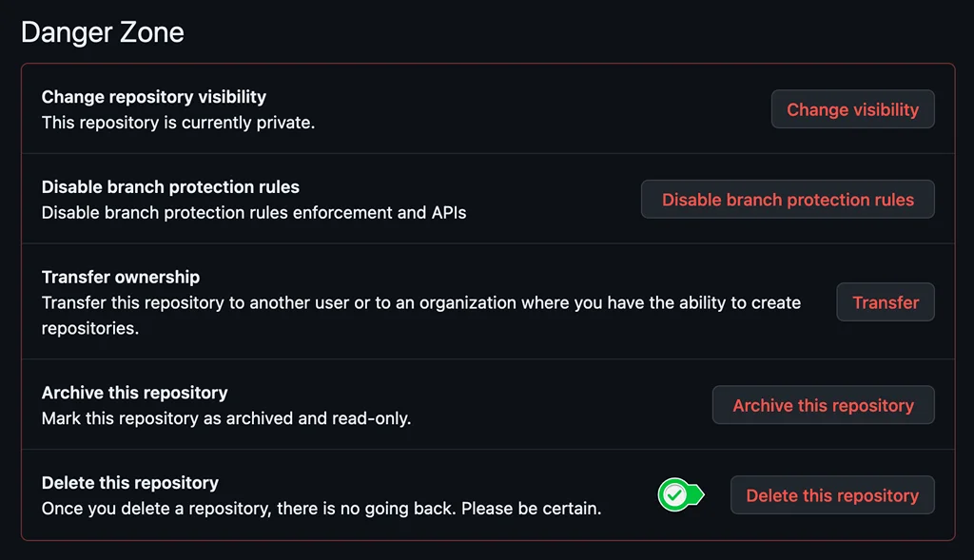
Task: Click the red Archive this repository button
Action: [x=823, y=405]
